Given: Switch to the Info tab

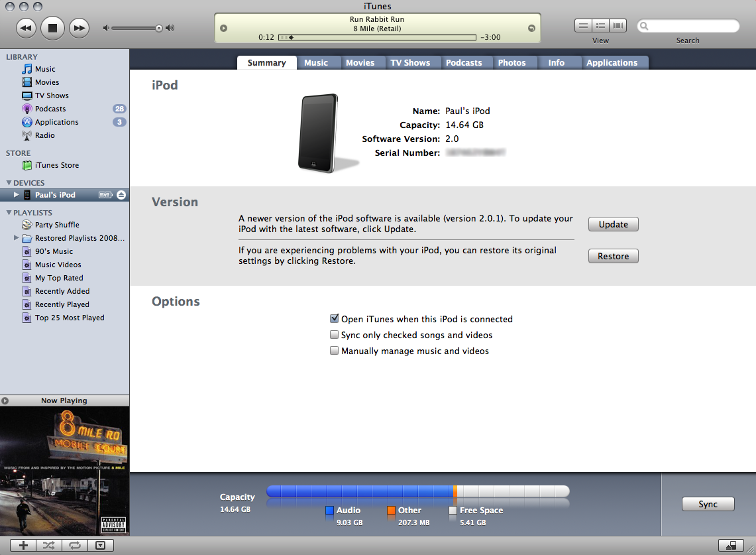Looking at the screenshot, I should coord(557,63).
